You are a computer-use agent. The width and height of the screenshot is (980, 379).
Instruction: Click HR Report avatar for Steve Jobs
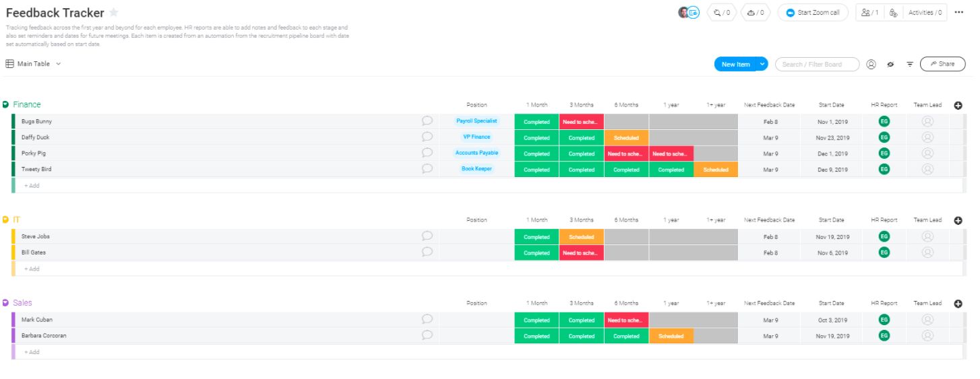[x=884, y=236]
